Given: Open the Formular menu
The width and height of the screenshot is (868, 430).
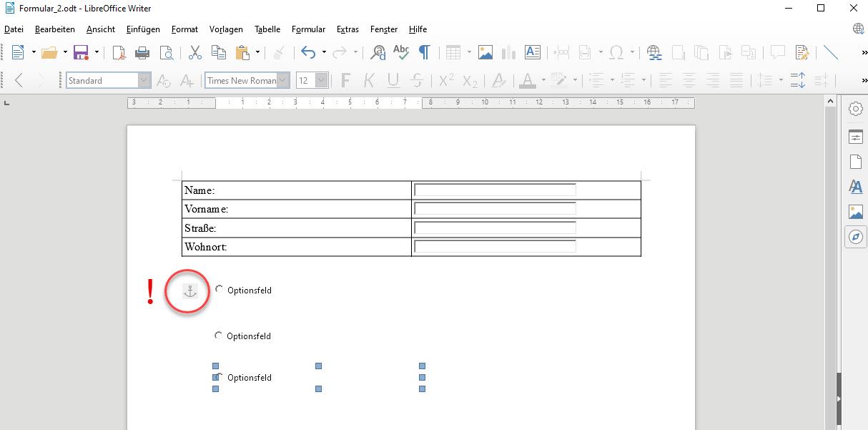Looking at the screenshot, I should point(309,29).
